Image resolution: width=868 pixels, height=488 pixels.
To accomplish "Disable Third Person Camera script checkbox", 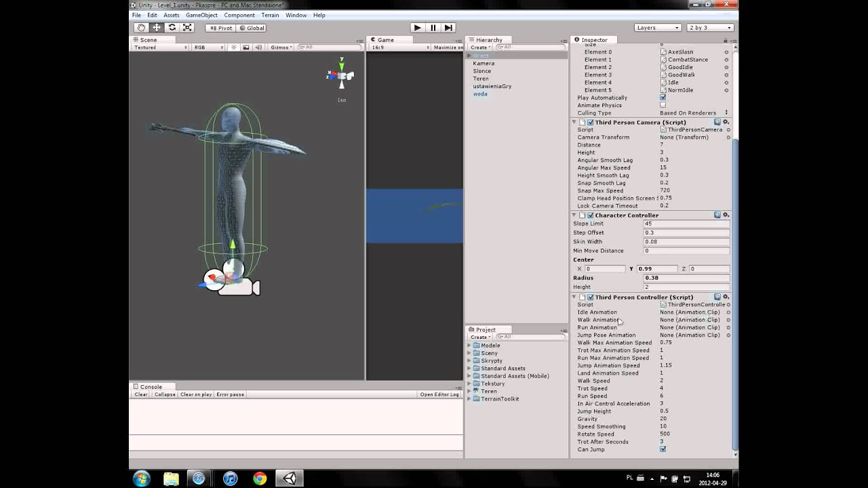I will pyautogui.click(x=590, y=123).
